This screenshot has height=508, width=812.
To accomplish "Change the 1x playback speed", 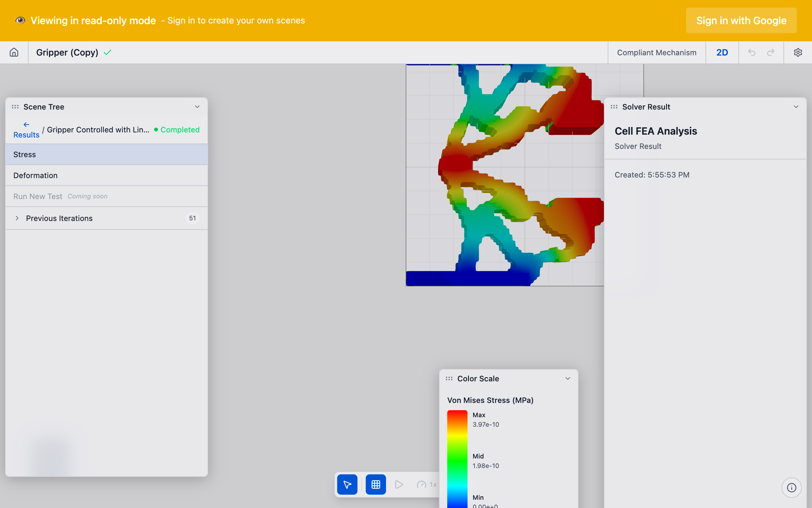I will pyautogui.click(x=427, y=484).
